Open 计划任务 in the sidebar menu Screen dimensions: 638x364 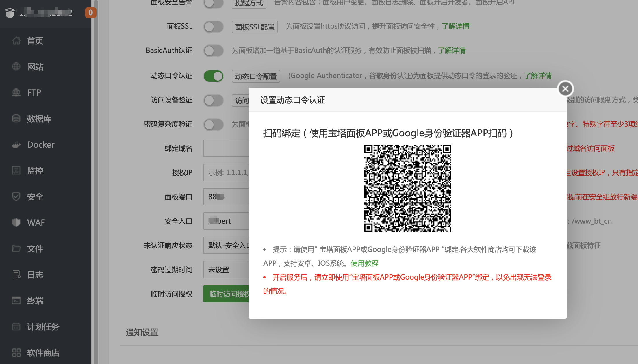43,326
